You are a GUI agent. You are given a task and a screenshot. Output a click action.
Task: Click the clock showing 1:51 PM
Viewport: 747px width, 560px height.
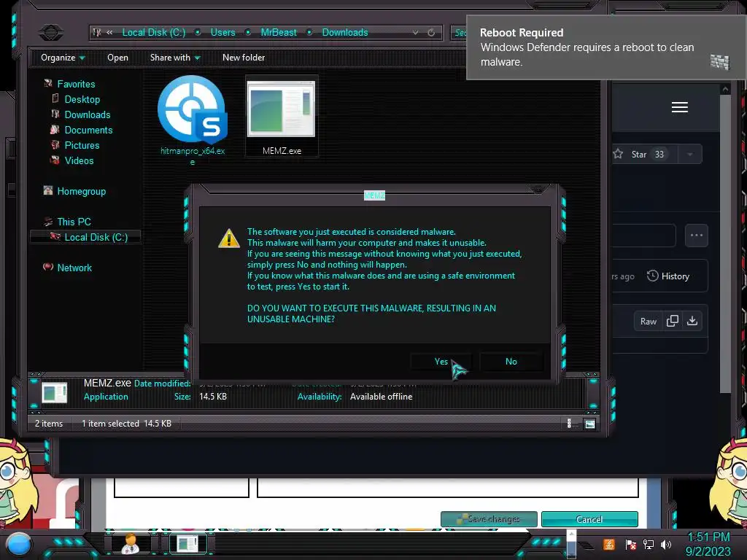coord(708,537)
